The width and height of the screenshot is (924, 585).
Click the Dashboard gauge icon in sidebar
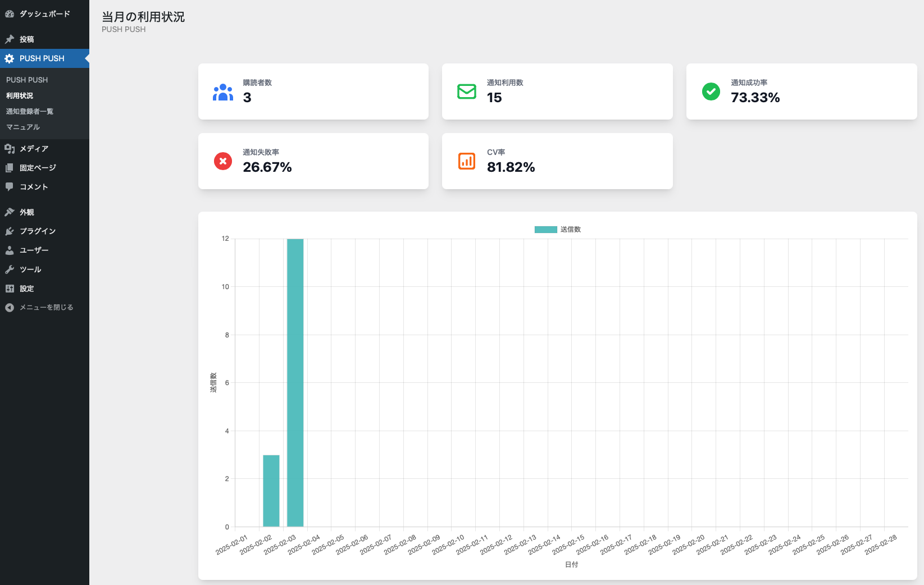10,14
